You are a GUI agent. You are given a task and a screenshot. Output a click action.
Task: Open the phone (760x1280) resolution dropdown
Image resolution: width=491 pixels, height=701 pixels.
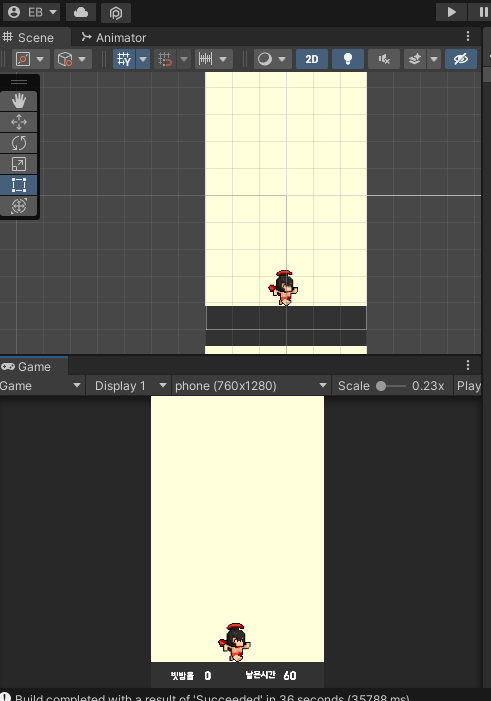coord(251,385)
